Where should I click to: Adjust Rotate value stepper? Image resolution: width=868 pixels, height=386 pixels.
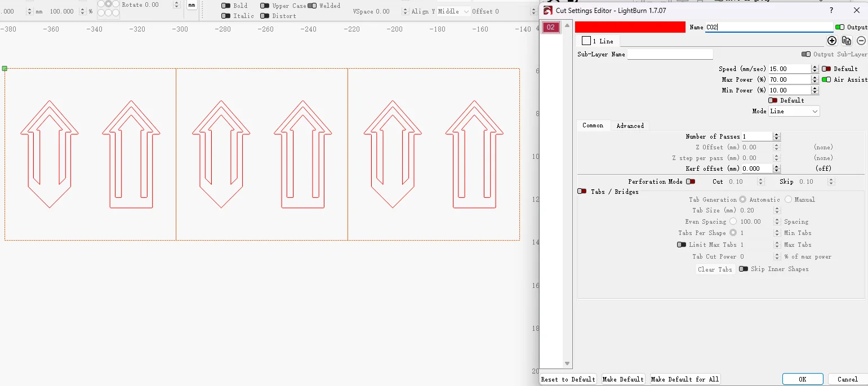pyautogui.click(x=177, y=5)
